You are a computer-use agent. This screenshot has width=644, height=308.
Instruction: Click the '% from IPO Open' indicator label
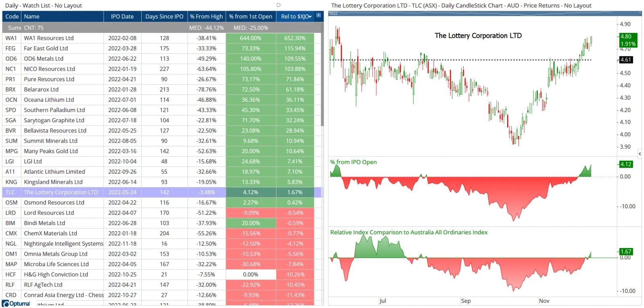click(x=353, y=162)
